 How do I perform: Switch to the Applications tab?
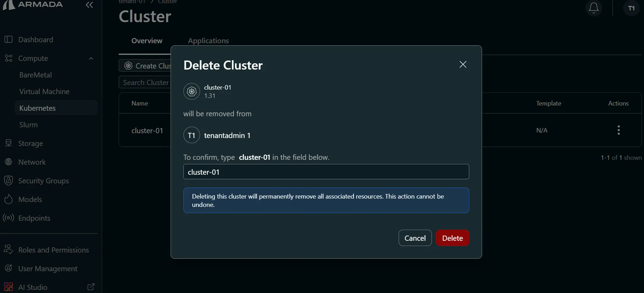(208, 41)
